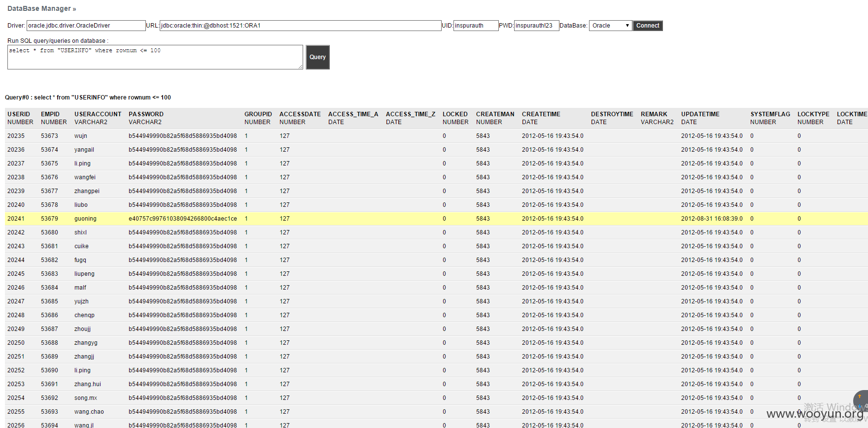Run the SQL with the Query button
The image size is (868, 428).
tap(317, 57)
